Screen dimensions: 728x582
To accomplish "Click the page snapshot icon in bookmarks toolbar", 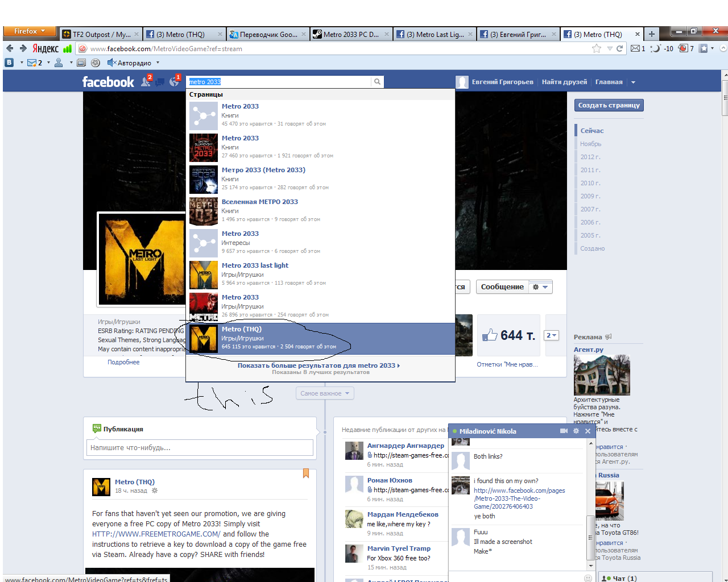I will pyautogui.click(x=81, y=63).
